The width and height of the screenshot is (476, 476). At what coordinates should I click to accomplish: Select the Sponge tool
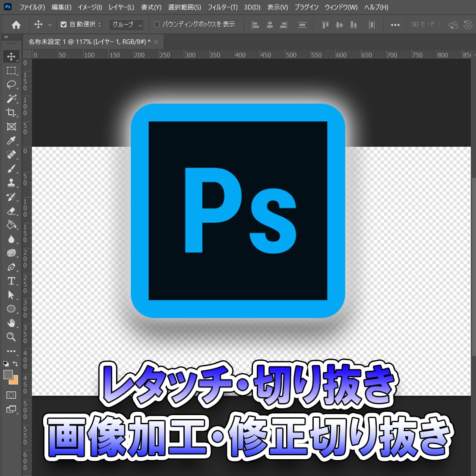coord(11,253)
